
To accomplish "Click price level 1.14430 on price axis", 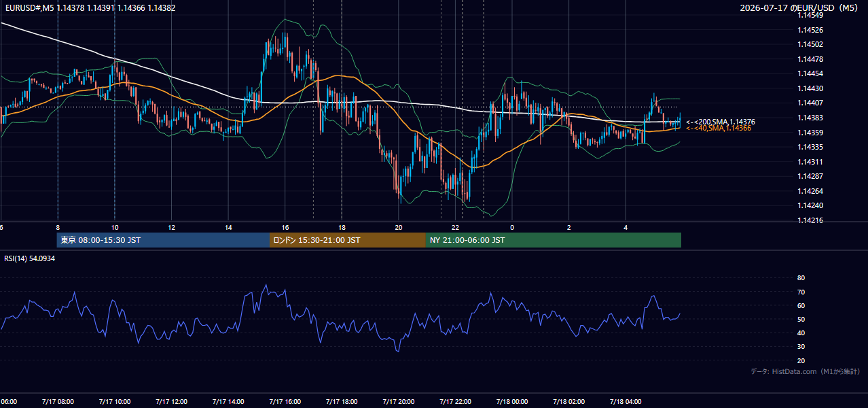I will [x=810, y=88].
